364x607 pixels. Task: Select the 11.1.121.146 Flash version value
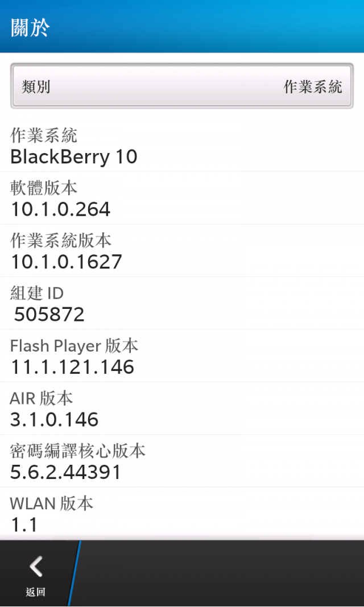coord(72,367)
